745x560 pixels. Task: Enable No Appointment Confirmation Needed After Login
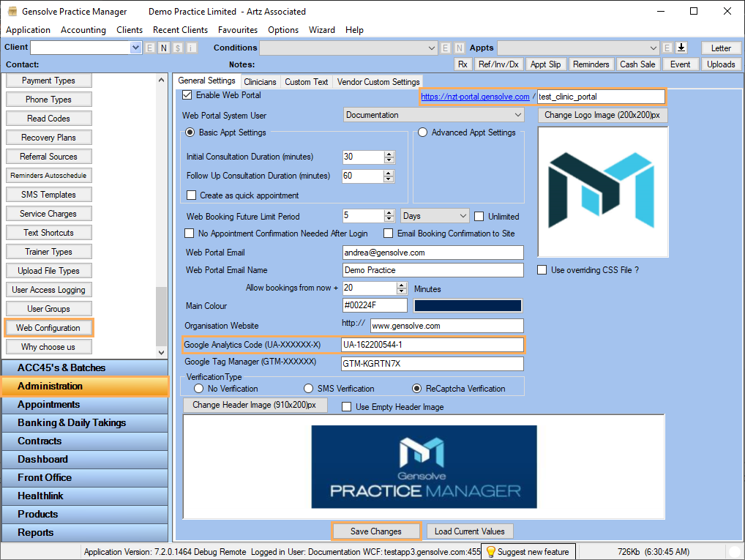(x=189, y=234)
